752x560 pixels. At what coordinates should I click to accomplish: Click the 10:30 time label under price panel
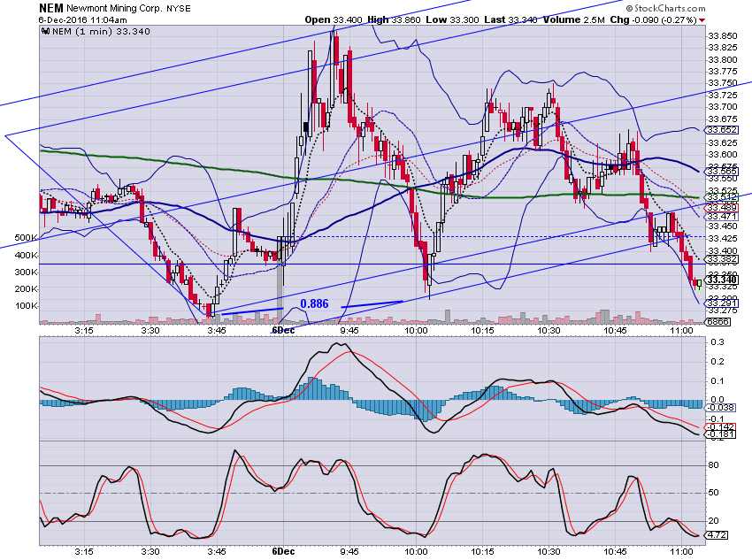click(549, 330)
